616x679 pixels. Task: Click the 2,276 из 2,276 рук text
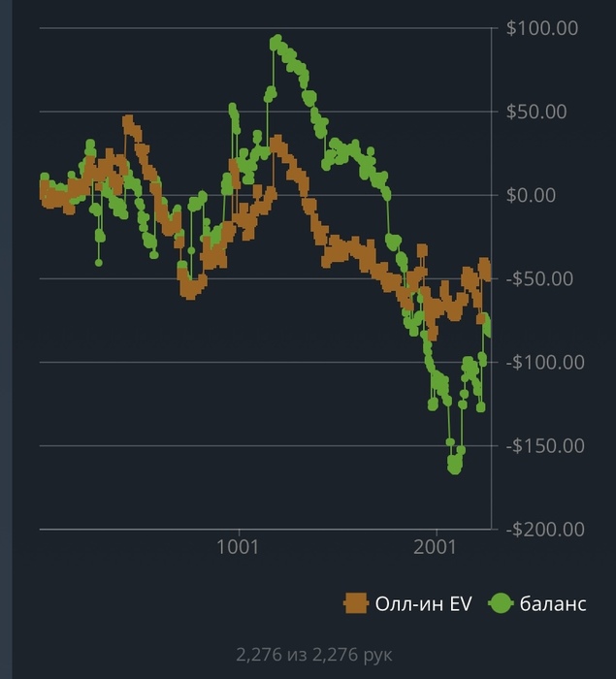(x=314, y=655)
